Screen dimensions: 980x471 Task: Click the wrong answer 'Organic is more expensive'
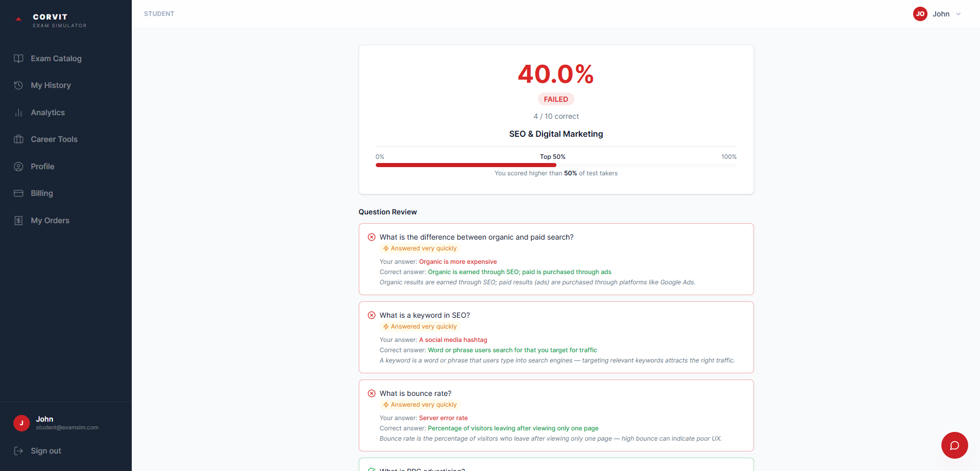click(x=458, y=262)
